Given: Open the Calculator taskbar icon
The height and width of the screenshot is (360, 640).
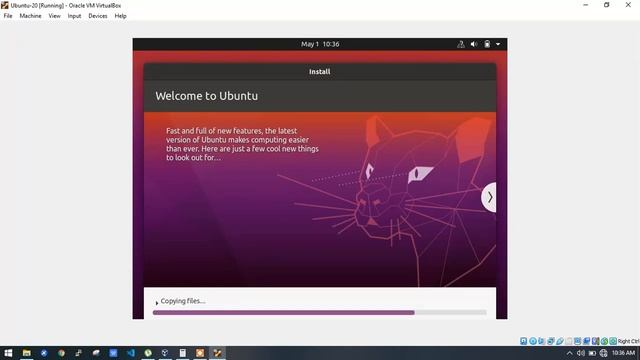Looking at the screenshot, I should 182,353.
